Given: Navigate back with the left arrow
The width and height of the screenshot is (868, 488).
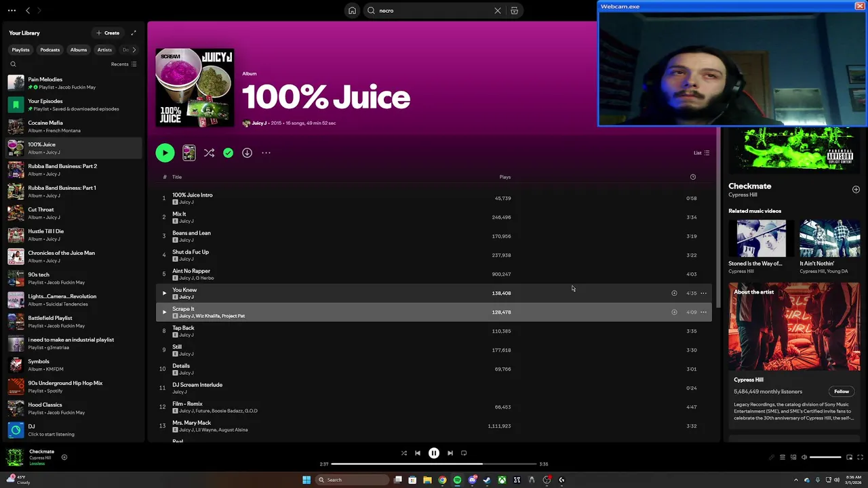Looking at the screenshot, I should (28, 11).
